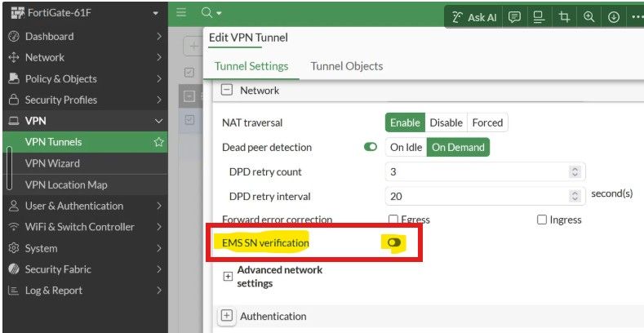The width and height of the screenshot is (644, 333).
Task: Open the more options ellipsis
Action: tap(637, 17)
